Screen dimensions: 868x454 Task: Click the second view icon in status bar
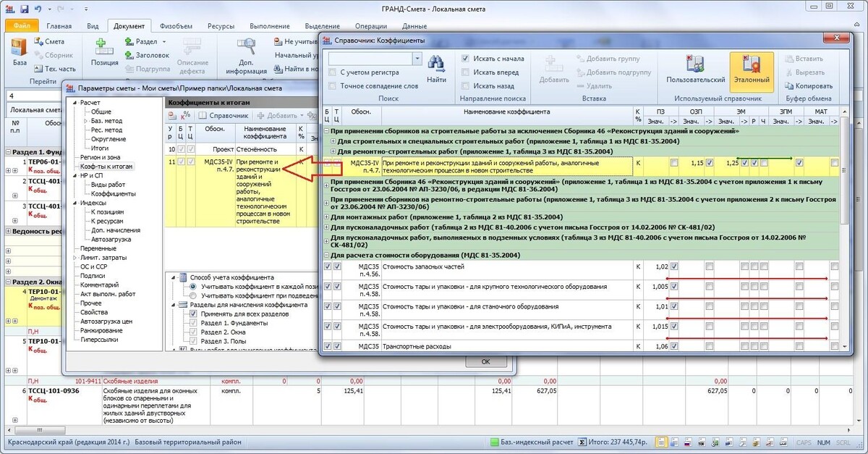674,442
